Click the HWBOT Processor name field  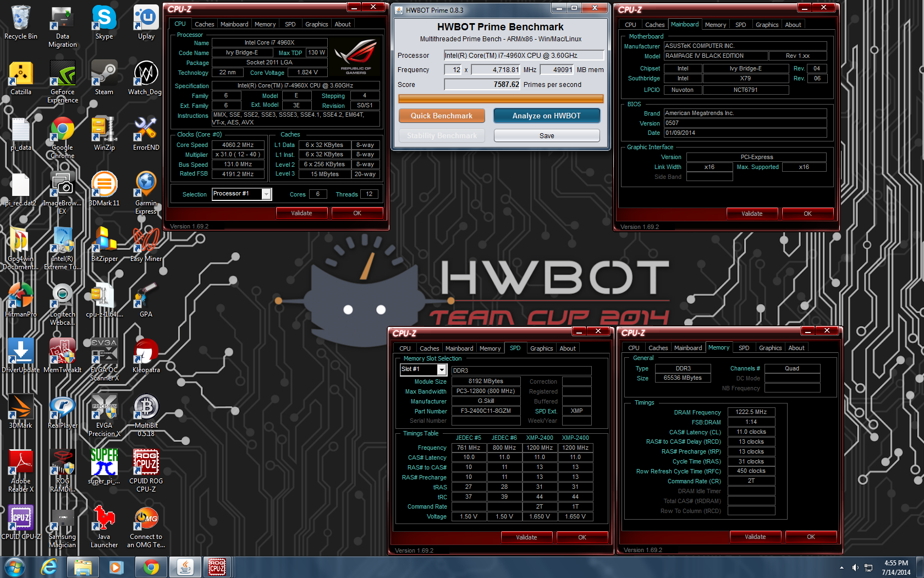(x=524, y=55)
